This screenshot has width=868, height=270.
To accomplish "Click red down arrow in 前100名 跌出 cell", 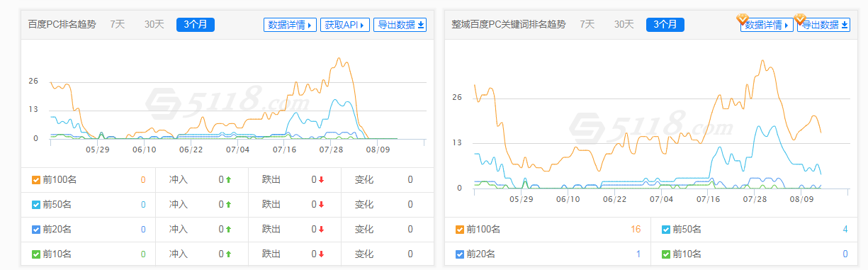I will (x=322, y=180).
